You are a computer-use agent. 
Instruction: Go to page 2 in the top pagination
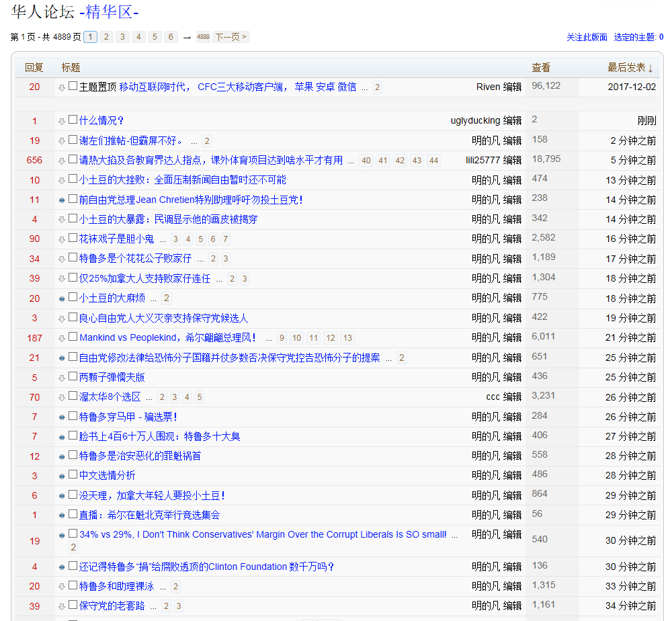(x=106, y=37)
